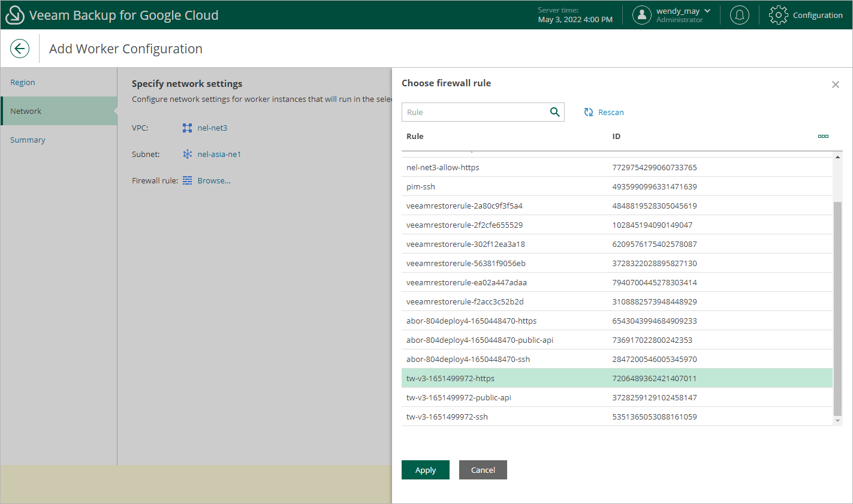Image resolution: width=853 pixels, height=504 pixels.
Task: Close the Choose firewall rule panel
Action: click(x=836, y=84)
